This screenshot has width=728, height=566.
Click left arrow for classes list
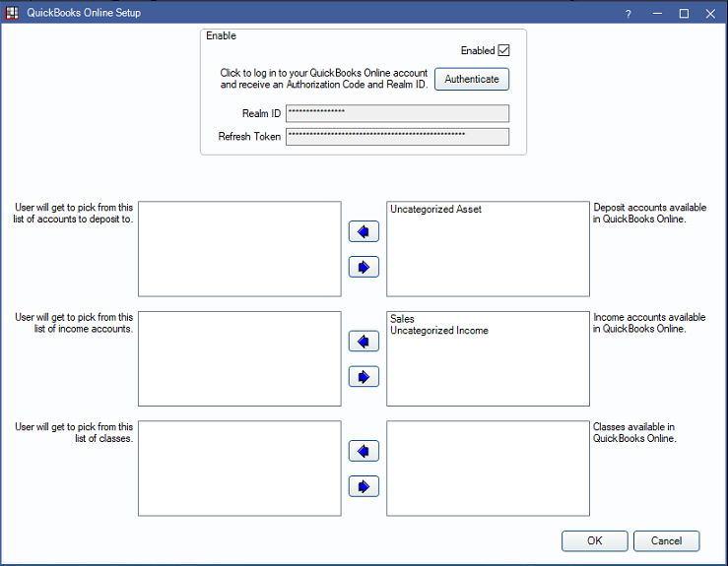364,451
